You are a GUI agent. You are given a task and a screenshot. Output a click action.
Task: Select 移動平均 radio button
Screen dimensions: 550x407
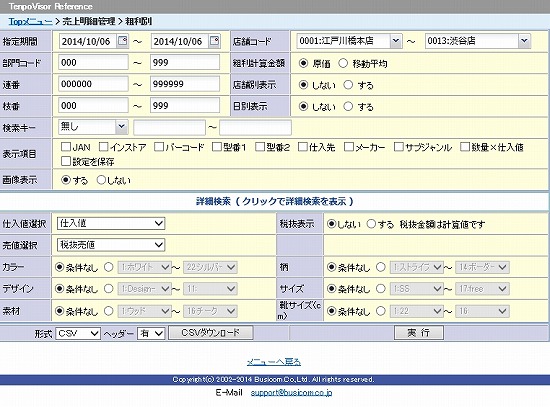[x=343, y=63]
